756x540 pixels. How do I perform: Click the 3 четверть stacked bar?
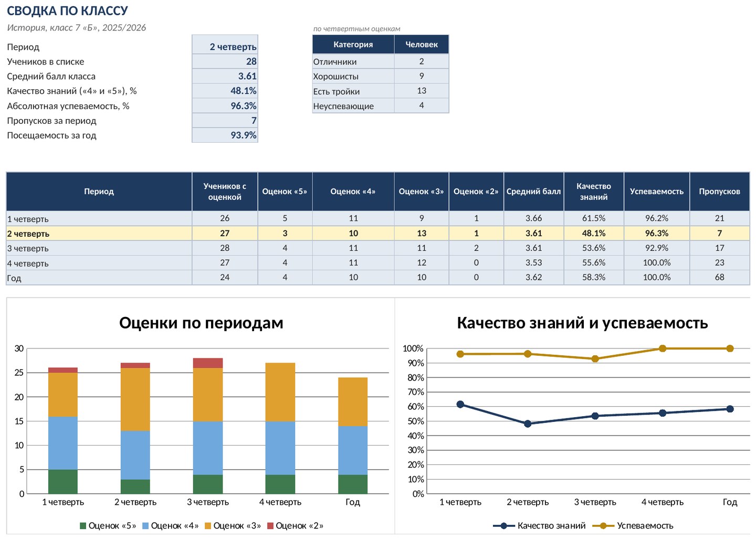(208, 426)
